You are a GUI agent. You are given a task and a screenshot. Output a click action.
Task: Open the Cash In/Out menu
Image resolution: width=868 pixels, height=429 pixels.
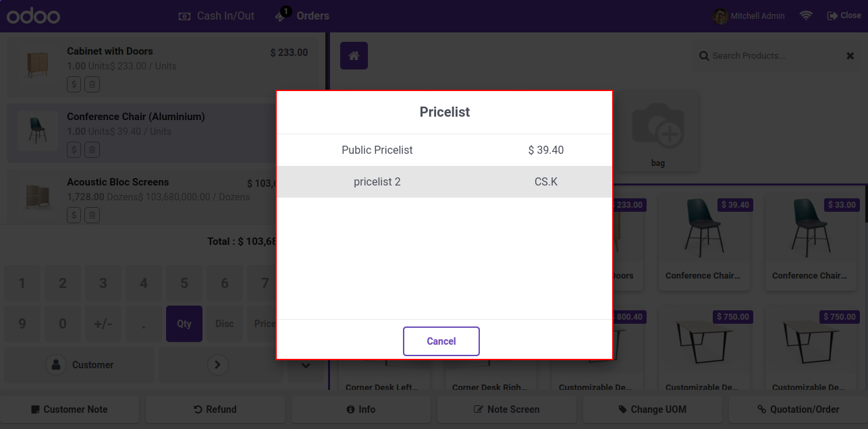pyautogui.click(x=217, y=16)
